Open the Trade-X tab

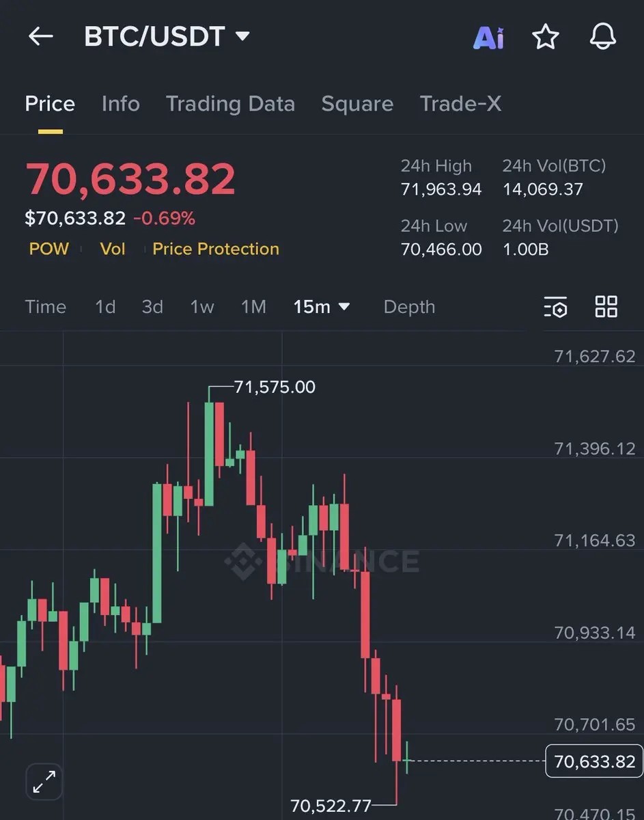(x=460, y=104)
